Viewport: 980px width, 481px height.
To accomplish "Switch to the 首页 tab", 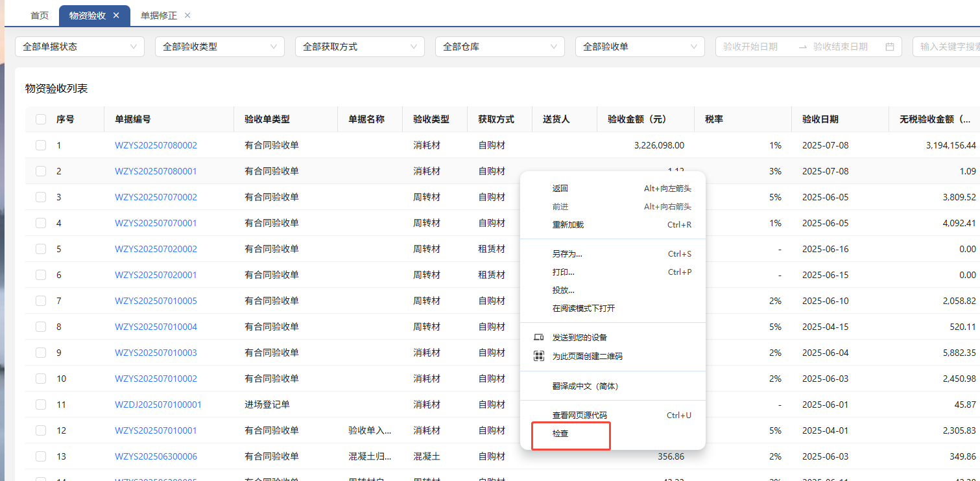I will pyautogui.click(x=40, y=16).
